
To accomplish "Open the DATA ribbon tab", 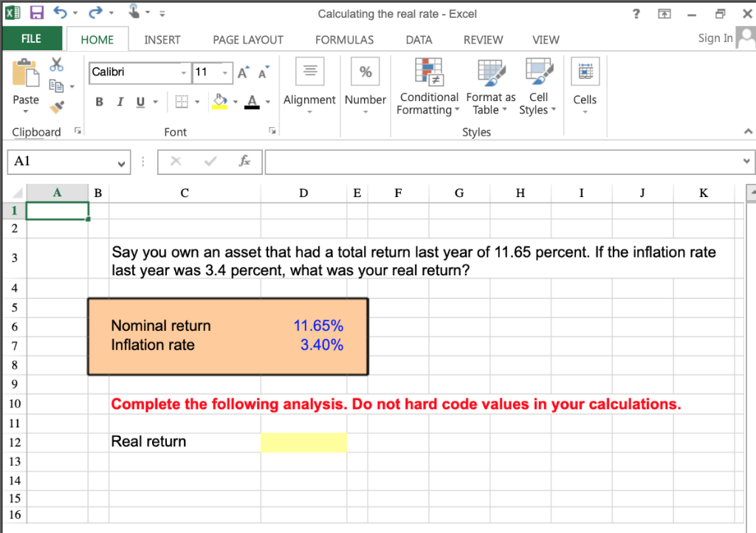I will click(419, 40).
